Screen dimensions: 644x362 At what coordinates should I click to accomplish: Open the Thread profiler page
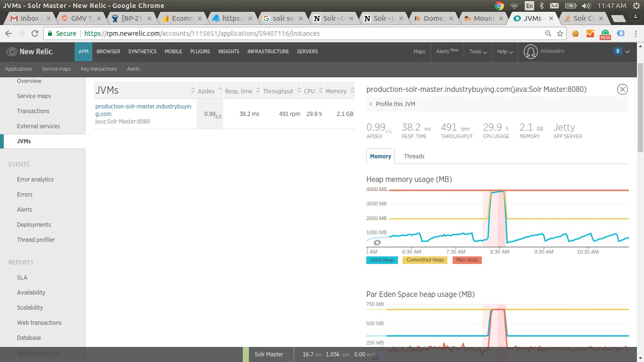(x=36, y=240)
